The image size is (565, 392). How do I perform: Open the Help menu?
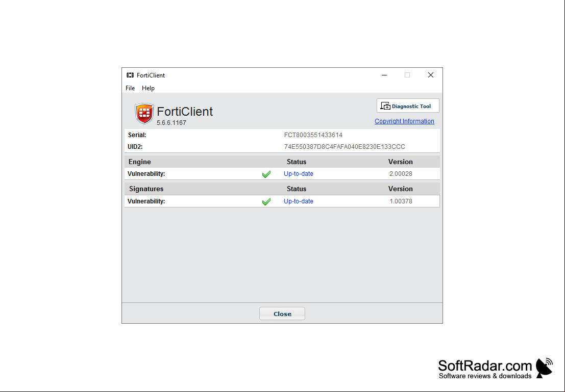148,88
